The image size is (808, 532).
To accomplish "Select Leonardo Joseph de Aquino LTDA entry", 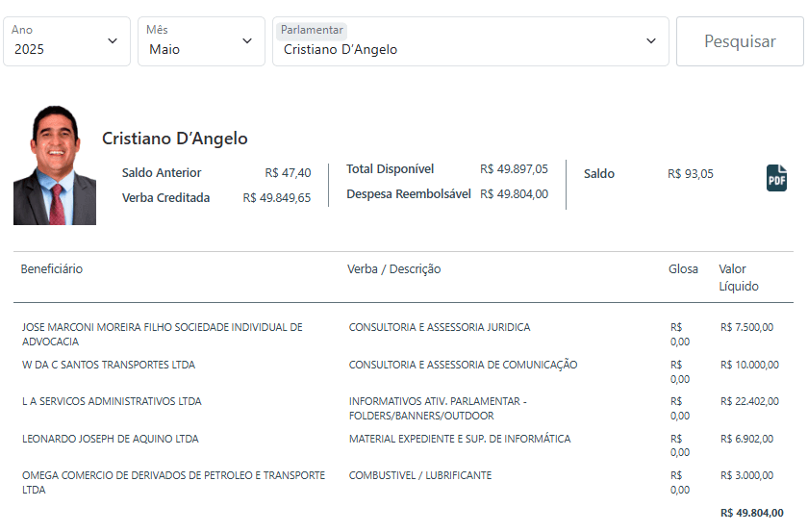I will 111,439.
